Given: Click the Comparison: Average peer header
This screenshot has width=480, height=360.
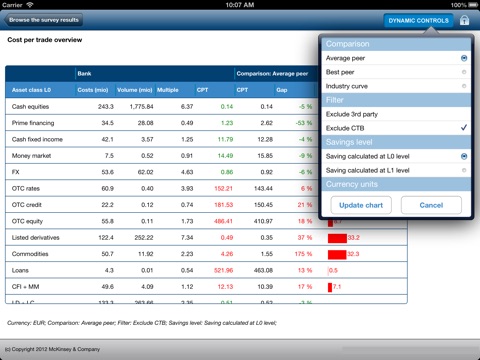Looking at the screenshot, I should pyautogui.click(x=272, y=74).
